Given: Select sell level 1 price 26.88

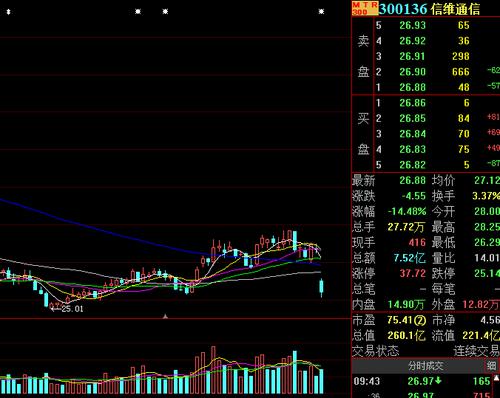Looking at the screenshot, I should [413, 87].
